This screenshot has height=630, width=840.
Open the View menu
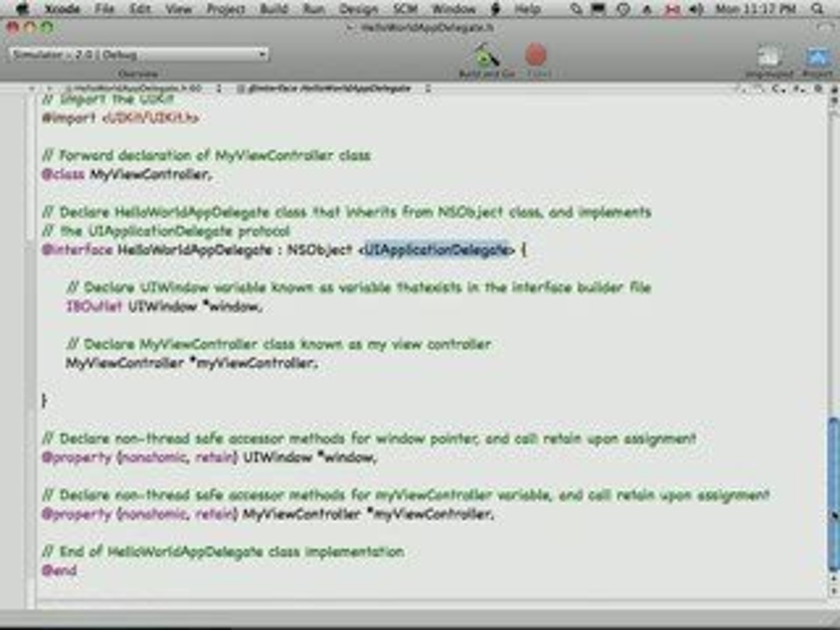[178, 9]
